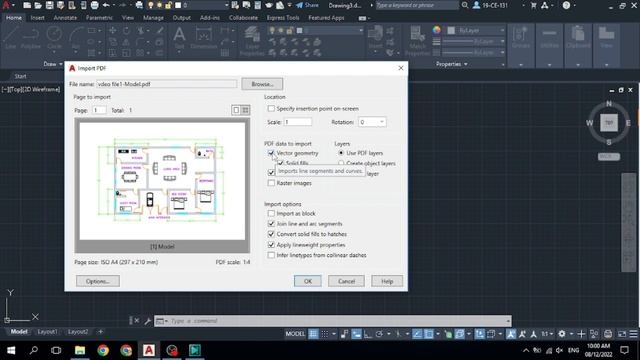Switch to the Annotate ribbon tab
640x360 pixels.
[x=65, y=18]
